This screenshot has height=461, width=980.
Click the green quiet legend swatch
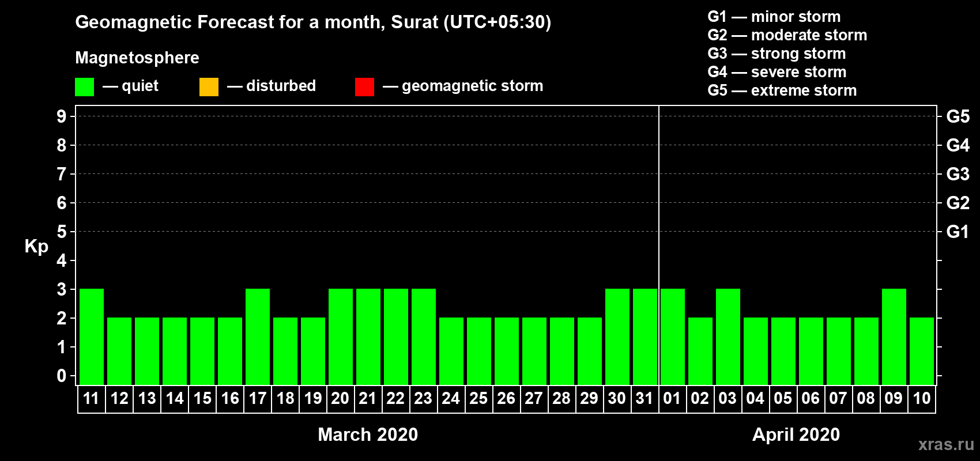(x=84, y=87)
